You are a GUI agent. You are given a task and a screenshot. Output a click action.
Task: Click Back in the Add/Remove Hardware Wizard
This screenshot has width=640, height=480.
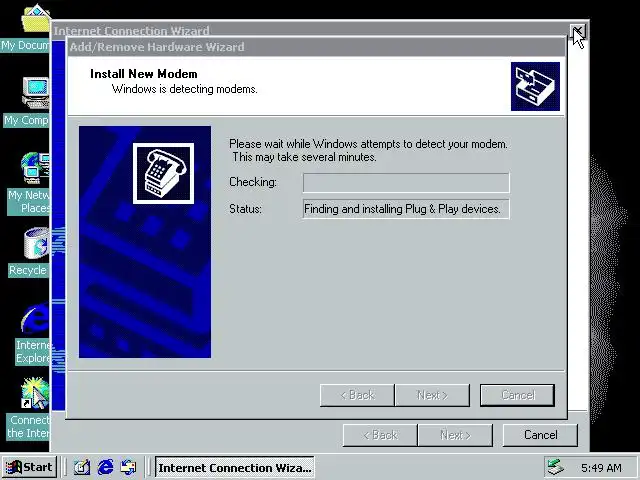pos(357,395)
